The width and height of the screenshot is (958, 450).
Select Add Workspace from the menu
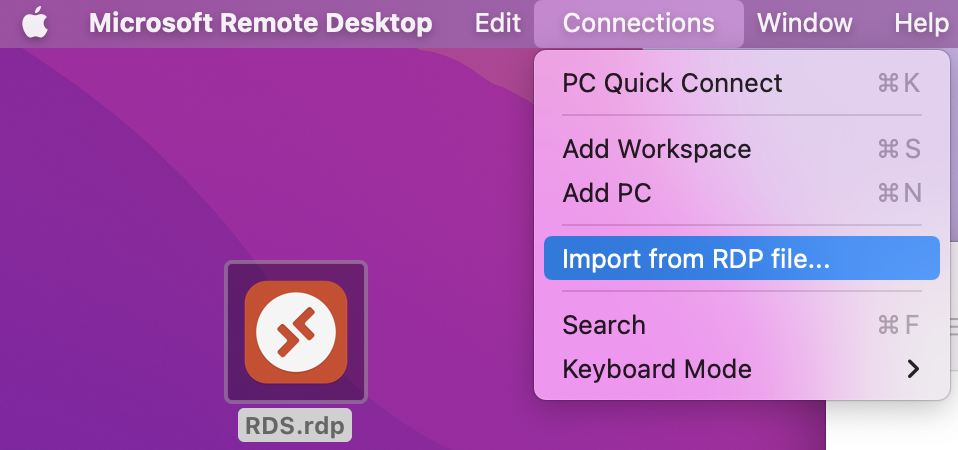click(x=656, y=150)
